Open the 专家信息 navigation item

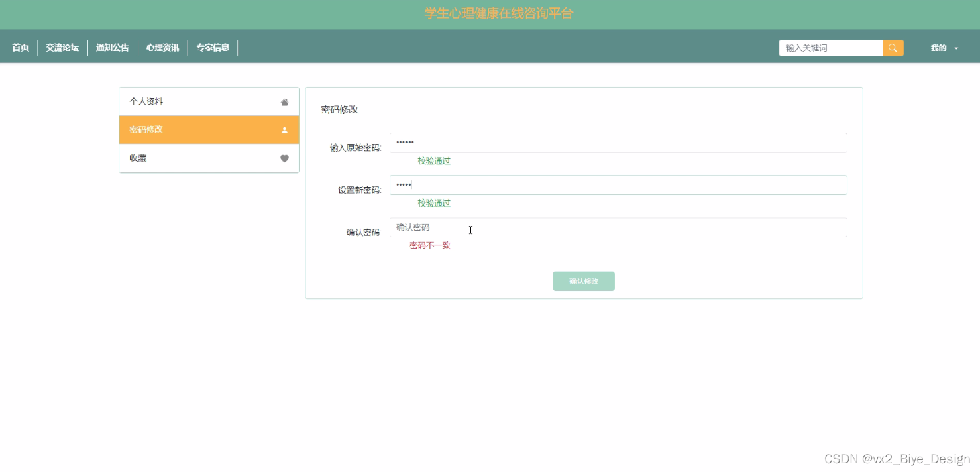coord(213,48)
